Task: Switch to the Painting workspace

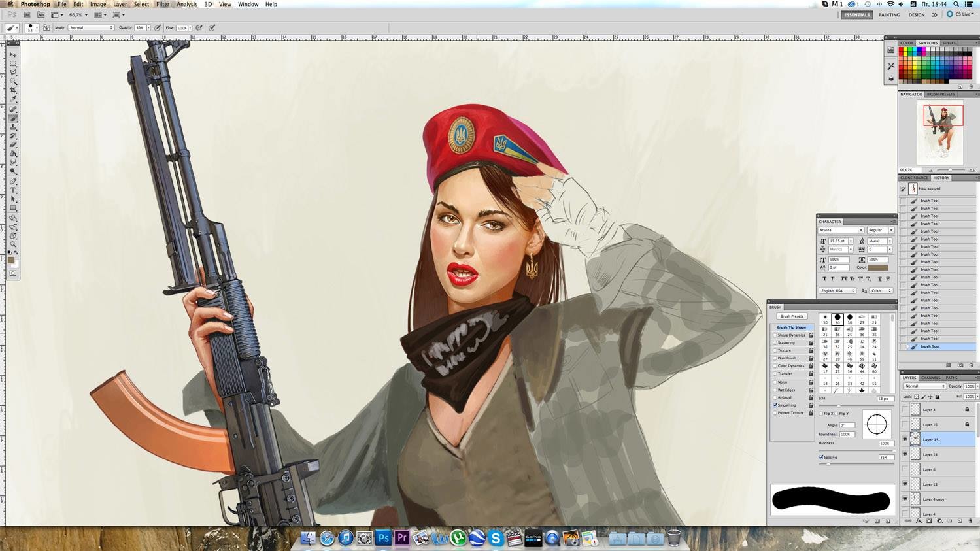Action: tap(888, 14)
